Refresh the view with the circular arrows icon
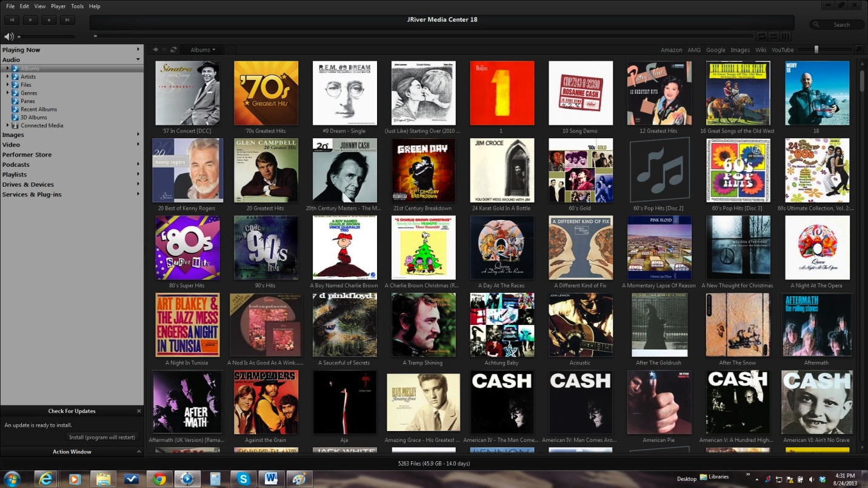This screenshot has width=868, height=488. pyautogui.click(x=174, y=50)
